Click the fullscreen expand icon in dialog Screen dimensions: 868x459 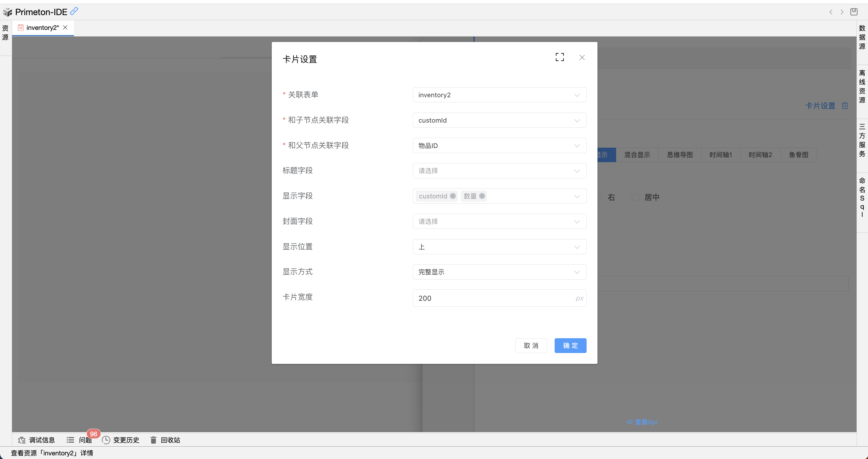click(x=559, y=57)
